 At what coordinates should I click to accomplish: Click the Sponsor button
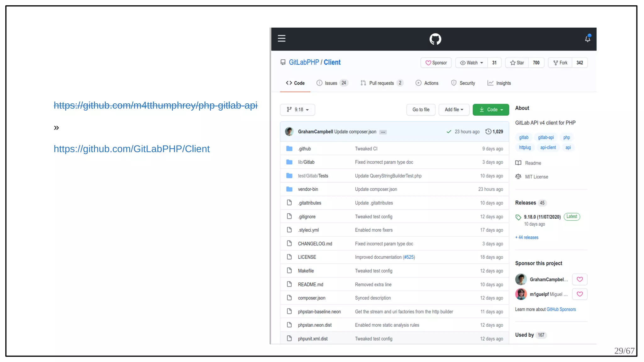[x=436, y=63]
